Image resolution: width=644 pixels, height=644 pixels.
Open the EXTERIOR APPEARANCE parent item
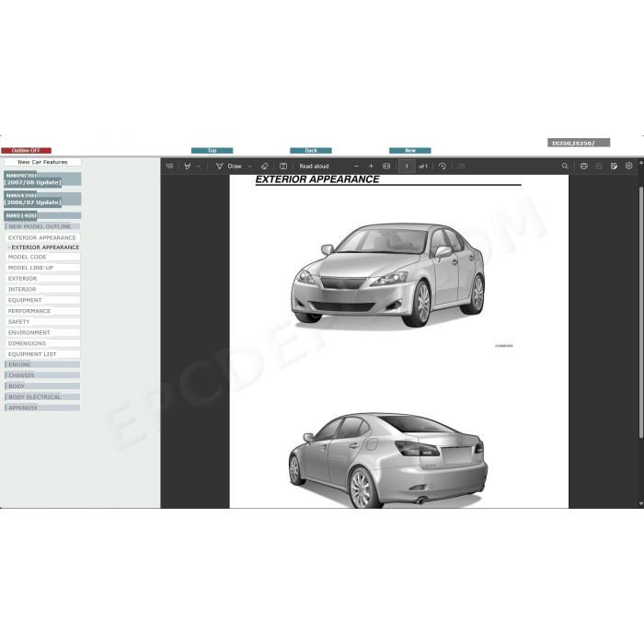(42, 237)
